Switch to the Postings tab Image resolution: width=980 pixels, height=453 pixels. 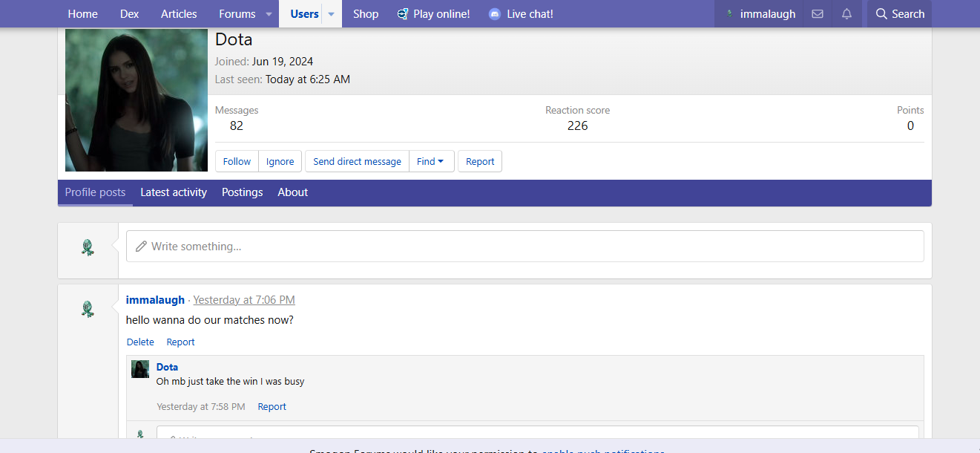243,192
